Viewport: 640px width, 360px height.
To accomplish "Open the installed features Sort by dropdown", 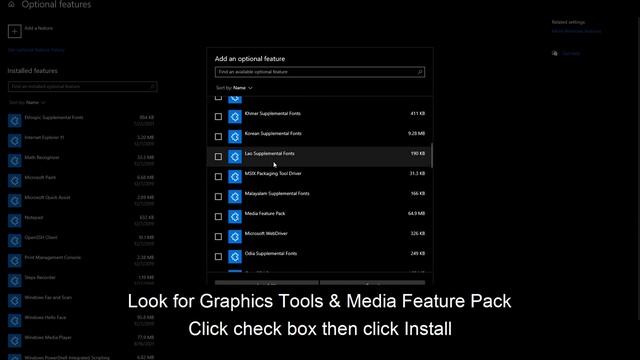I will click(27, 102).
